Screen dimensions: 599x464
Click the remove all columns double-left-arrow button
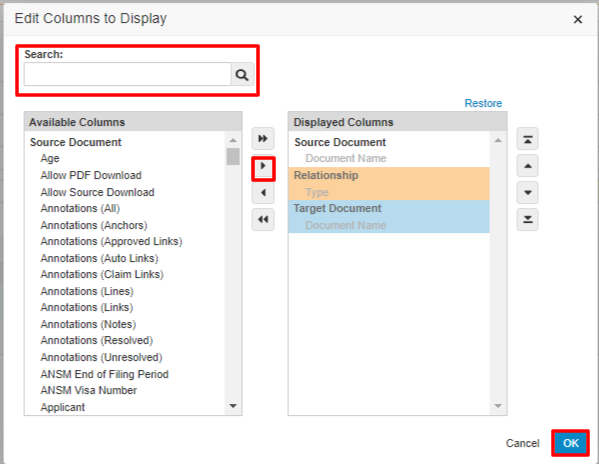tap(263, 219)
